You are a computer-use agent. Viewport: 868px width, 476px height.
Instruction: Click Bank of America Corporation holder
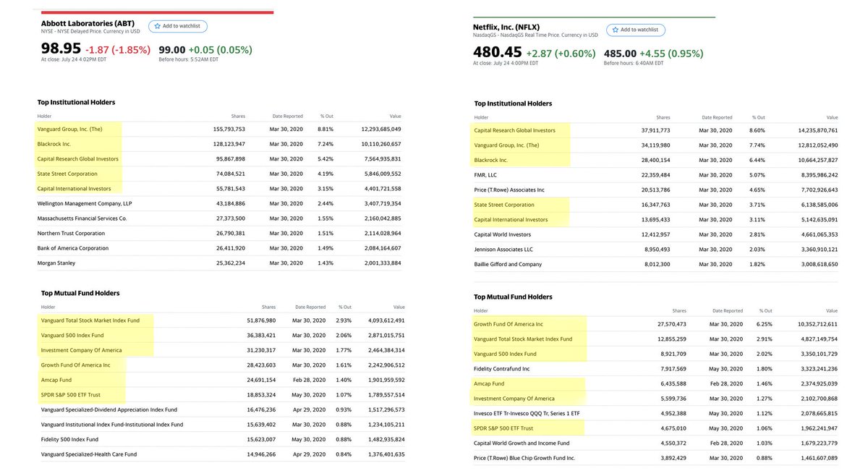click(72, 248)
